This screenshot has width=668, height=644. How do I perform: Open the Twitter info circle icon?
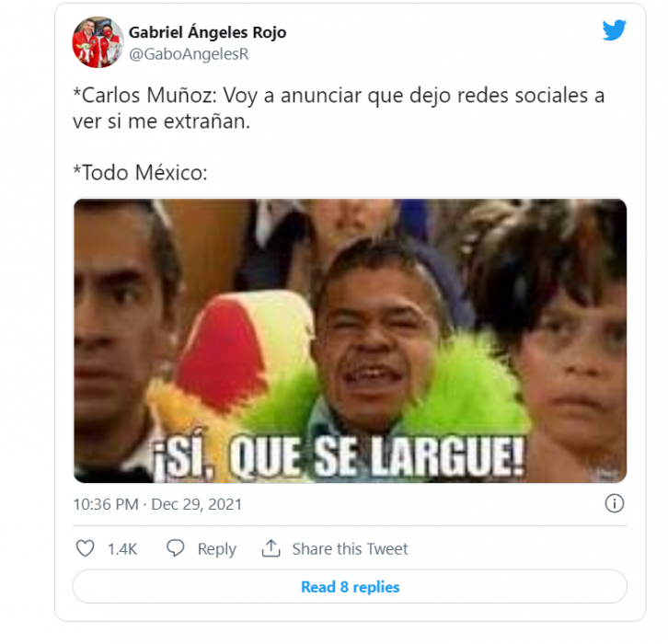(615, 503)
